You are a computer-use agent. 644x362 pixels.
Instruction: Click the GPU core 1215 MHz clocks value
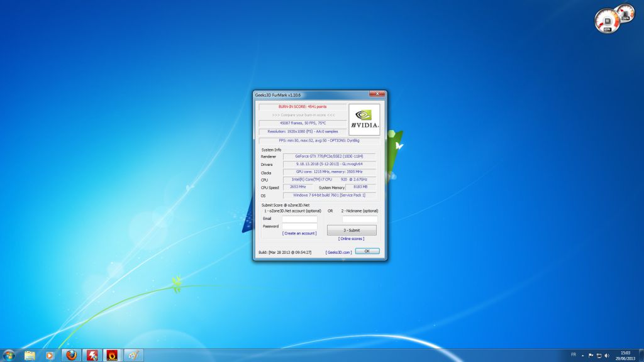pos(329,172)
